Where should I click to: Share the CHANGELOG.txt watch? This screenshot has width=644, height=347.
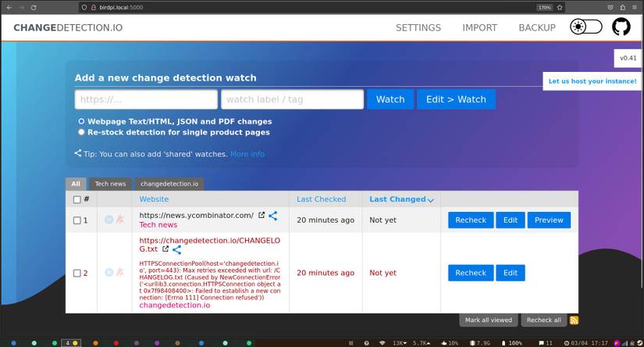pyautogui.click(x=176, y=249)
